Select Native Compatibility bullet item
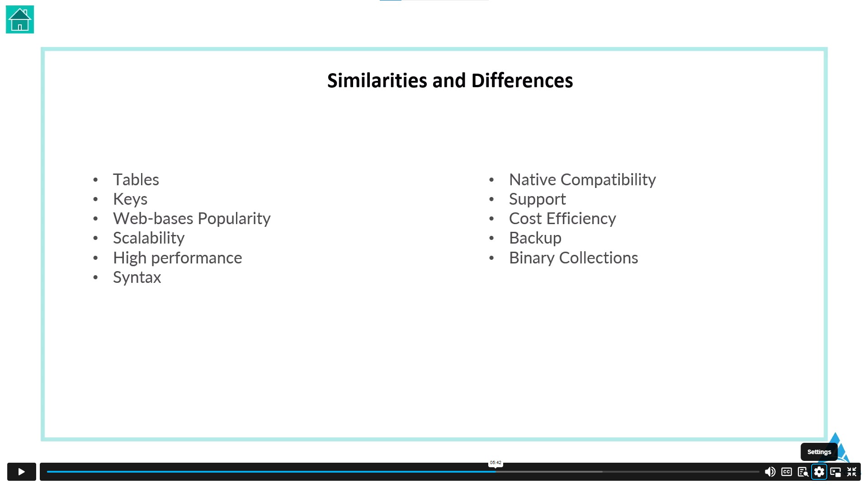868x488 pixels. pos(581,179)
